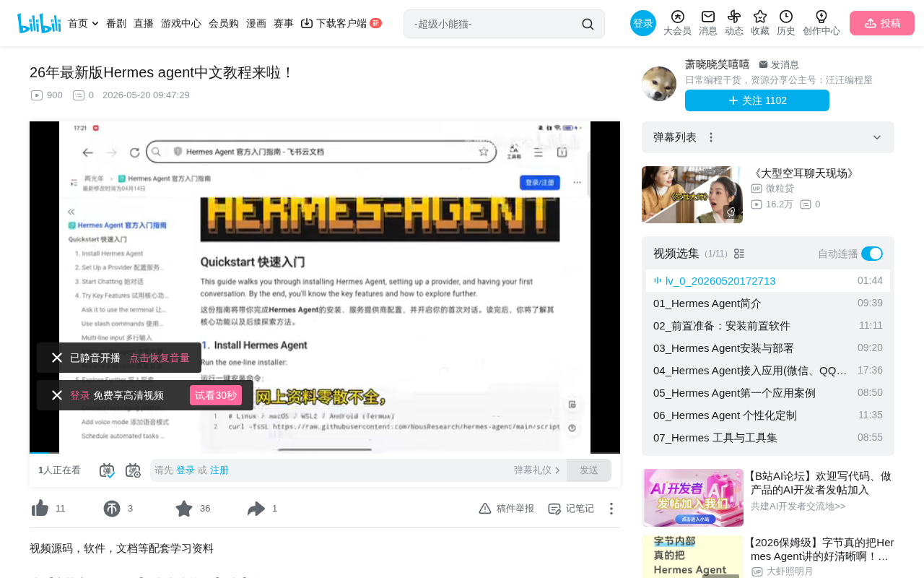Give coins with the coin icon
Viewport: 924px width, 578px height.
click(112, 509)
